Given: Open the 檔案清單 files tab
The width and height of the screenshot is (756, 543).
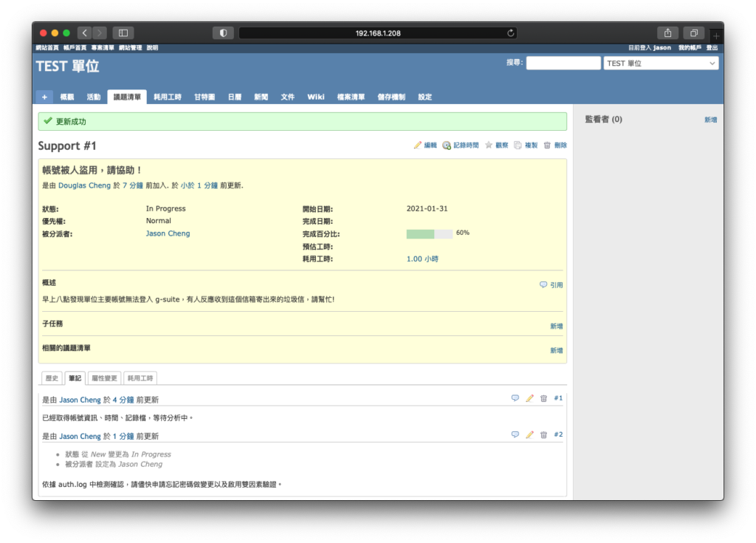Looking at the screenshot, I should (351, 97).
